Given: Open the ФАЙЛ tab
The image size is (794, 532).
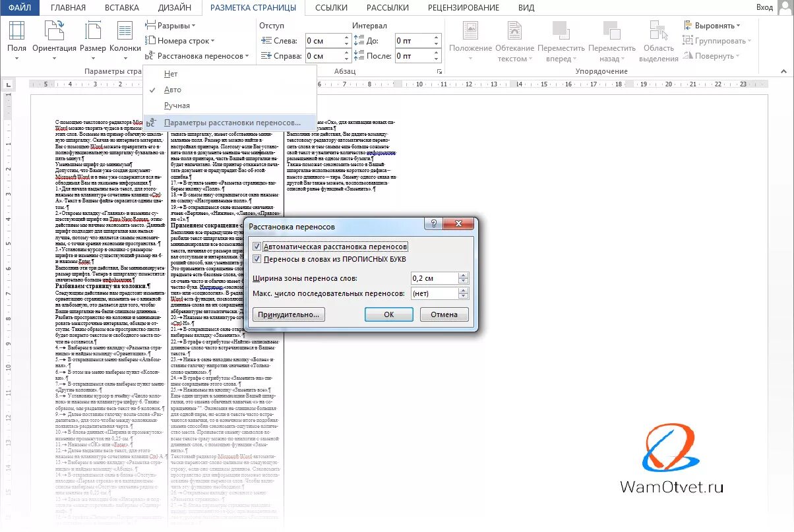Looking at the screenshot, I should [x=20, y=7].
